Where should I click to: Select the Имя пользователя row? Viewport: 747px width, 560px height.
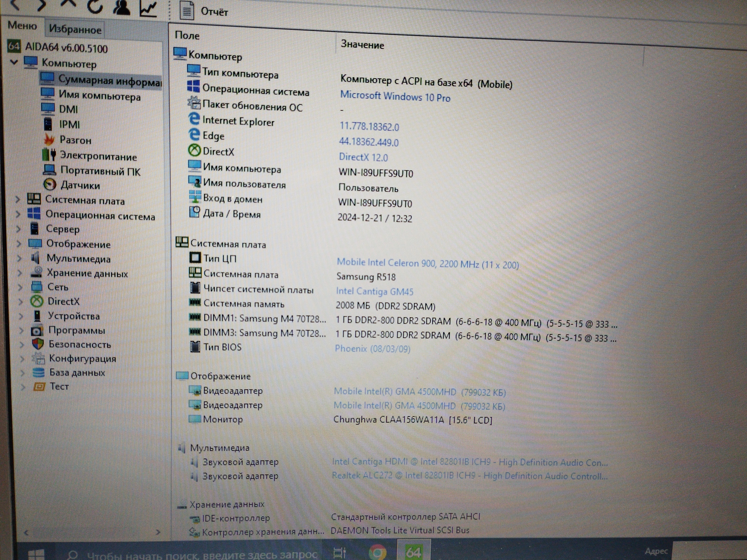pyautogui.click(x=294, y=185)
